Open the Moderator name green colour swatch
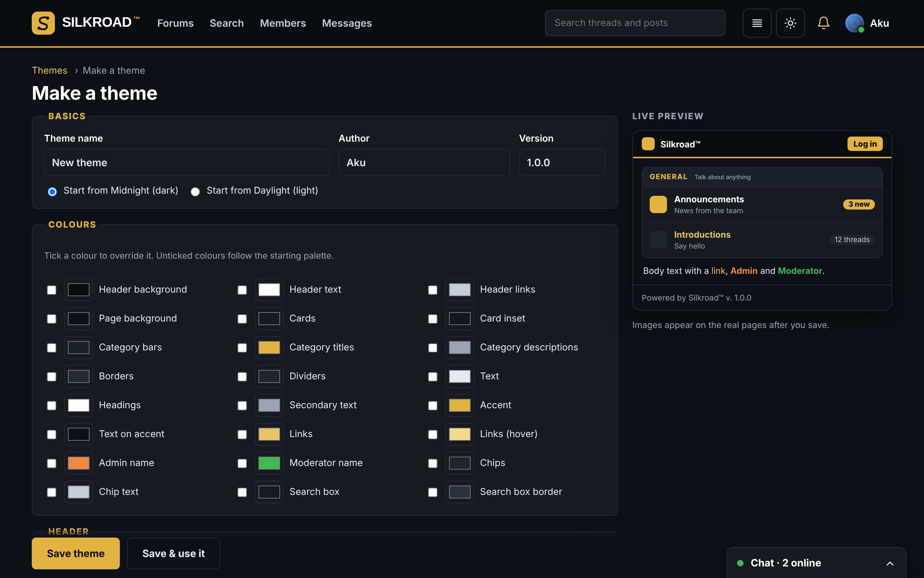 pos(269,463)
